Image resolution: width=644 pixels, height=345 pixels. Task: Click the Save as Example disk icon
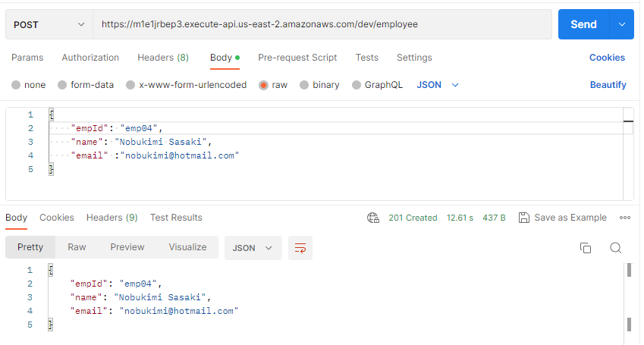[523, 218]
